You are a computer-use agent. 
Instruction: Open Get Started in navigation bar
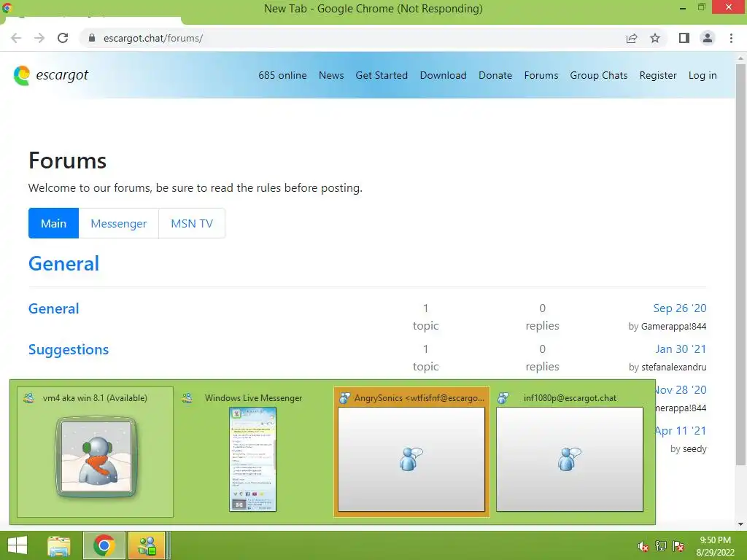[382, 75]
